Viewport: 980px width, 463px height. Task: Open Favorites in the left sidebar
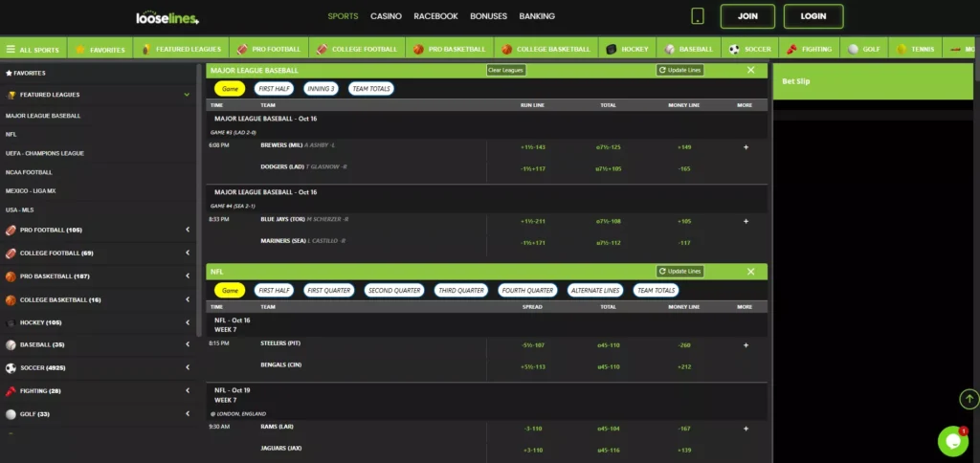pos(26,73)
